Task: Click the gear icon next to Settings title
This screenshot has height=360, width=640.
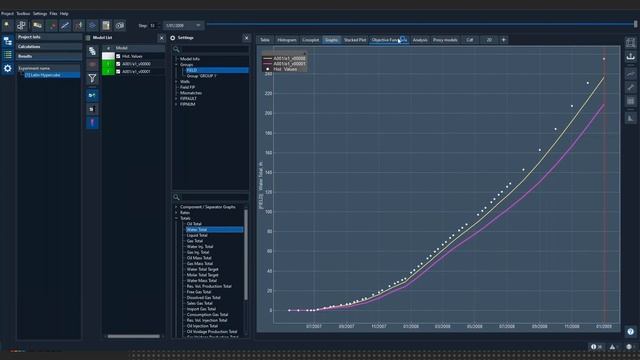Action: [x=173, y=38]
